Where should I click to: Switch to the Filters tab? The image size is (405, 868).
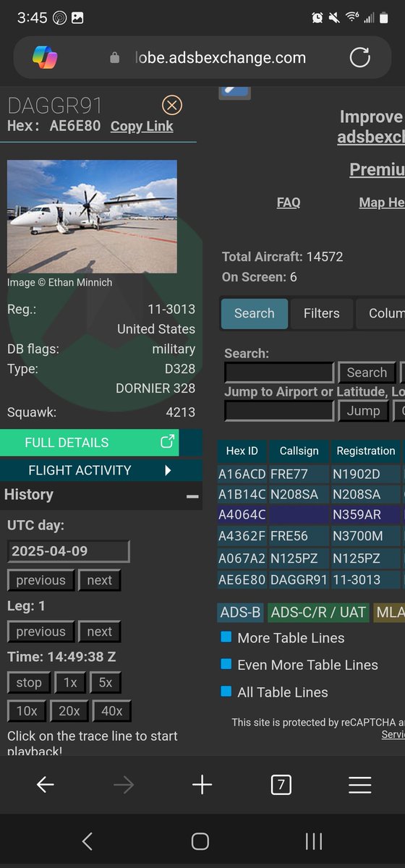click(x=321, y=313)
